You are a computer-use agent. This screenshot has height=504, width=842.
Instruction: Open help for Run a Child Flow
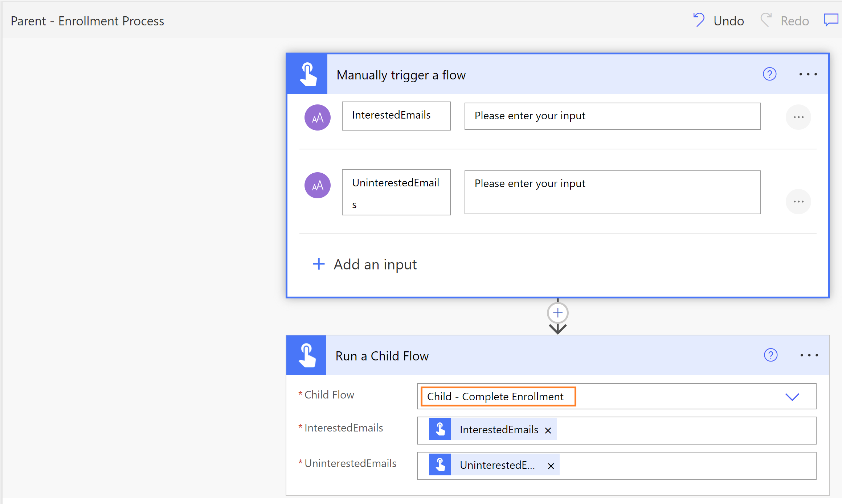[771, 355]
